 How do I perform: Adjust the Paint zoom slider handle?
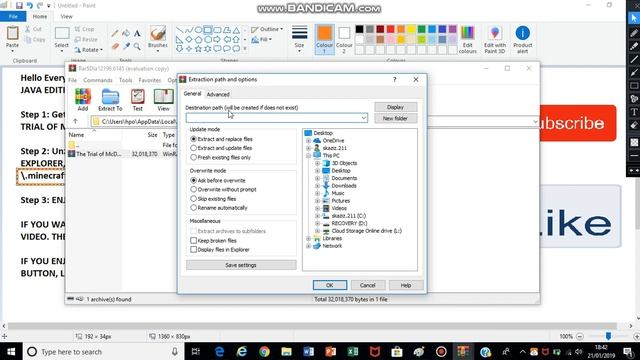[608, 336]
